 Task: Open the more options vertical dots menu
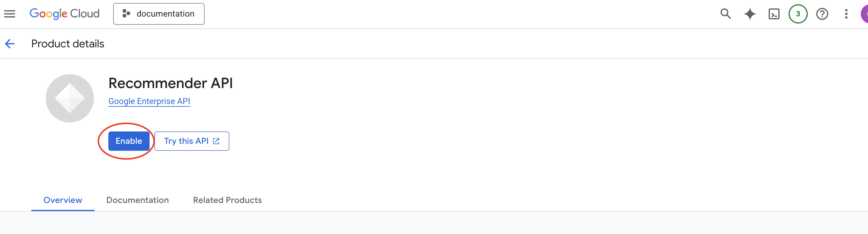click(846, 14)
